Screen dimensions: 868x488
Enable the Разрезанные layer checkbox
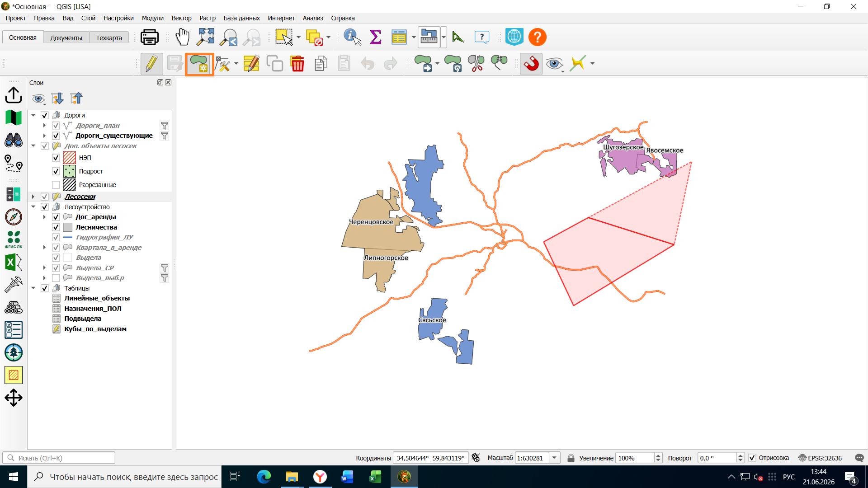click(x=56, y=185)
